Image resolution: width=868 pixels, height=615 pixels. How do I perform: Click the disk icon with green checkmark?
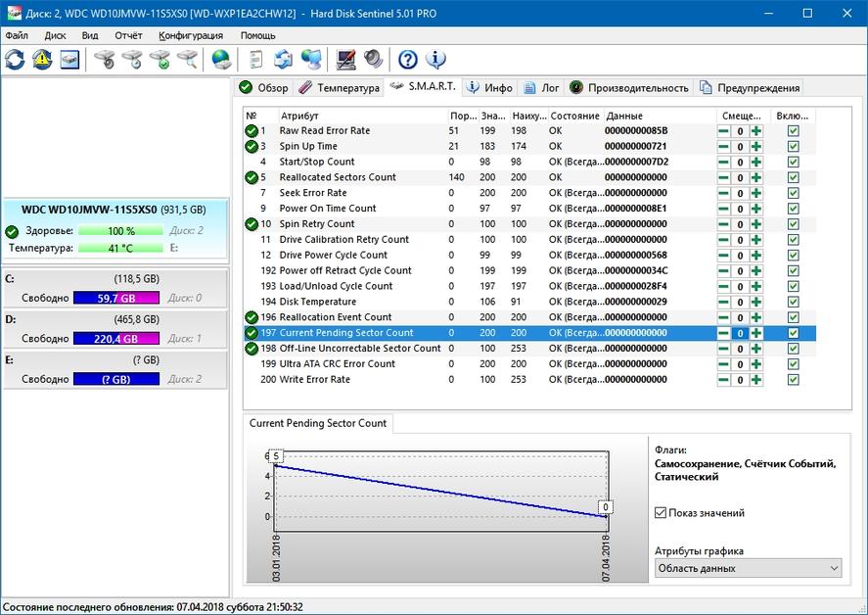160,60
